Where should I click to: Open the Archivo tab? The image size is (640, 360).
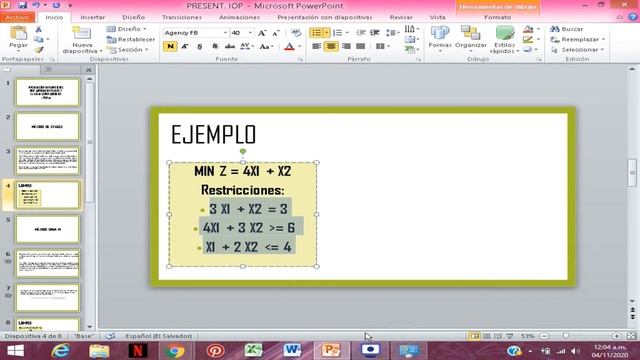point(18,18)
